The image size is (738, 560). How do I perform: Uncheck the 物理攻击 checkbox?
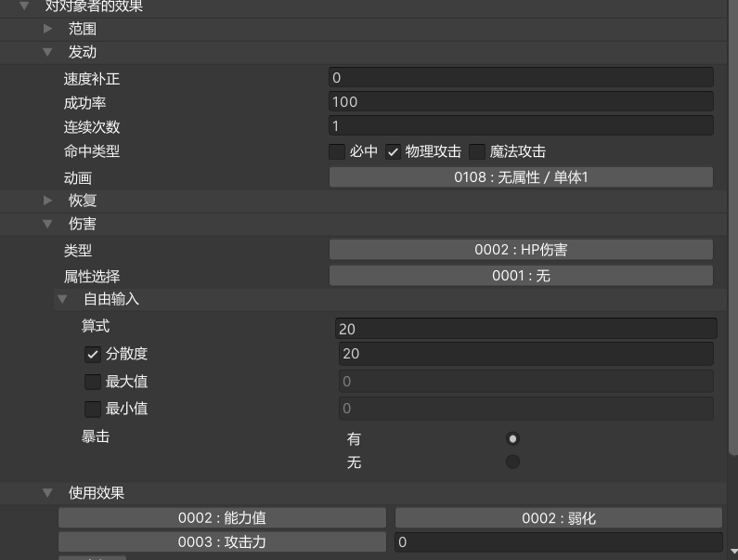click(x=393, y=151)
